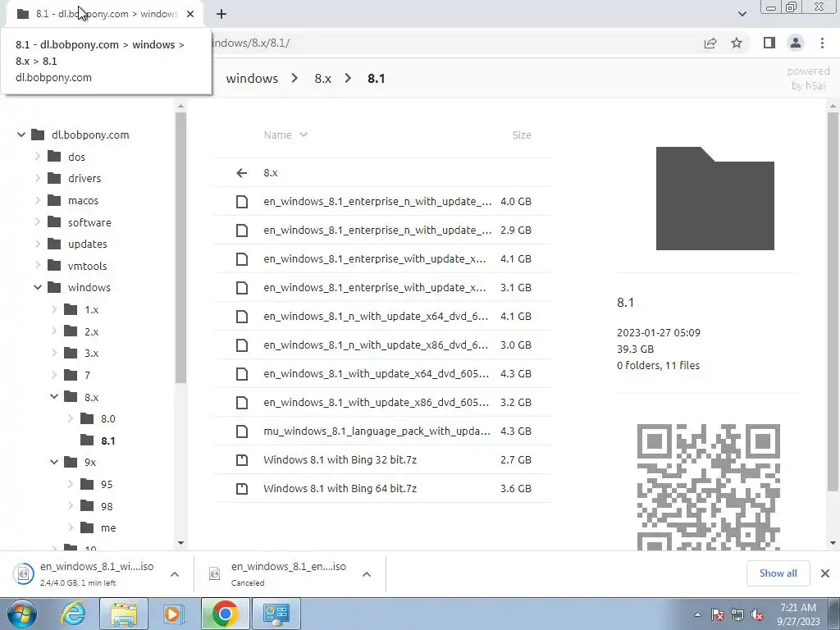Toggle the browser side panel
Screen dimensions: 840x630
(x=769, y=43)
